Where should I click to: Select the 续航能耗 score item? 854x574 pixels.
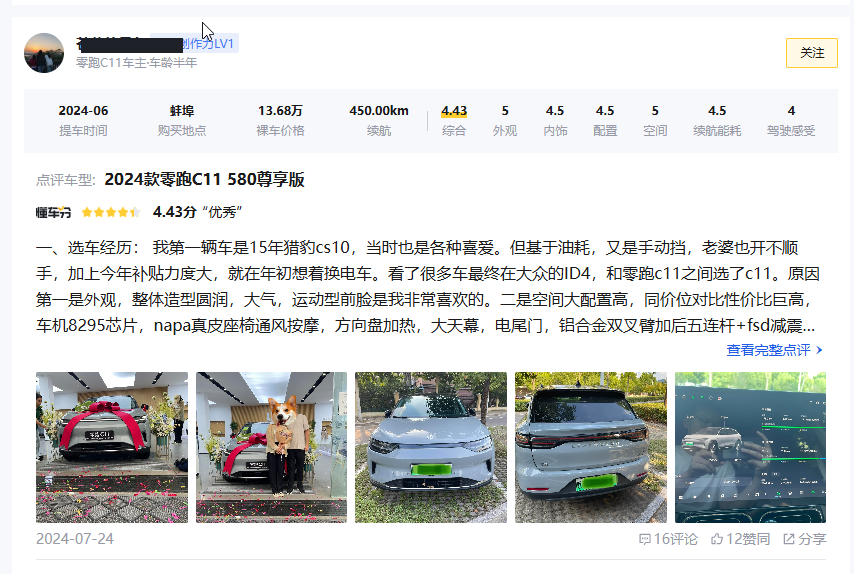point(717,120)
